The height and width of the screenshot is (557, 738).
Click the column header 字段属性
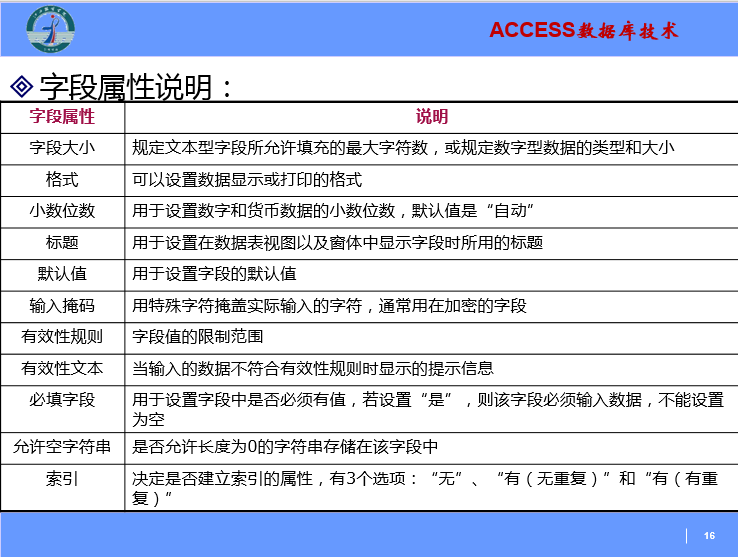(62, 116)
